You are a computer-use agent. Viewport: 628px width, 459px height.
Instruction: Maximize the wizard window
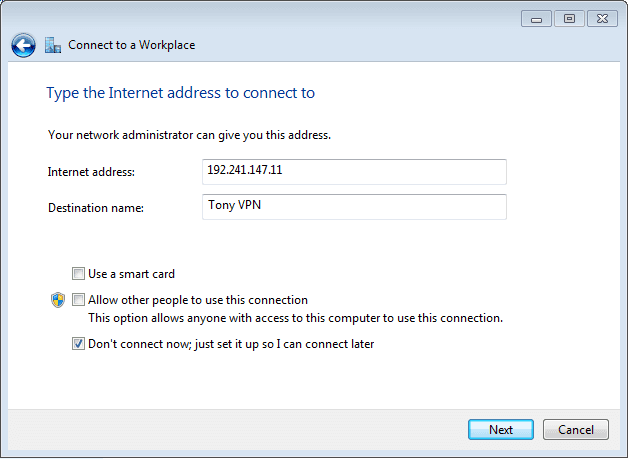569,19
